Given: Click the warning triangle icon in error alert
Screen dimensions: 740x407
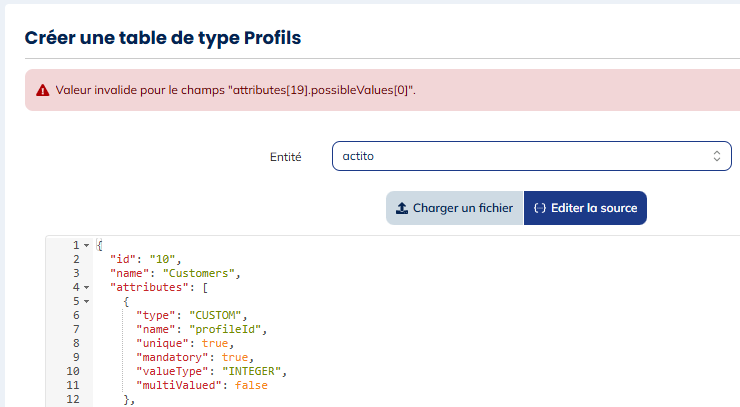Looking at the screenshot, I should click(42, 90).
